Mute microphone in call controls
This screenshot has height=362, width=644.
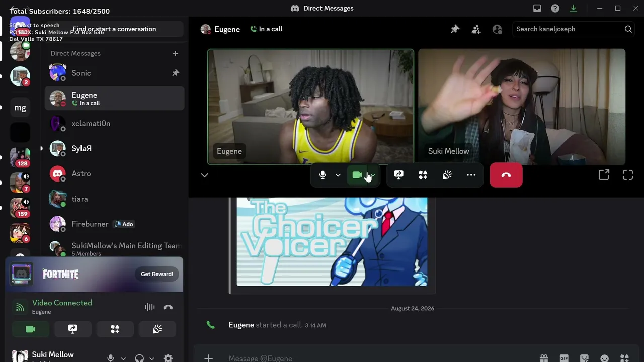[x=323, y=175]
